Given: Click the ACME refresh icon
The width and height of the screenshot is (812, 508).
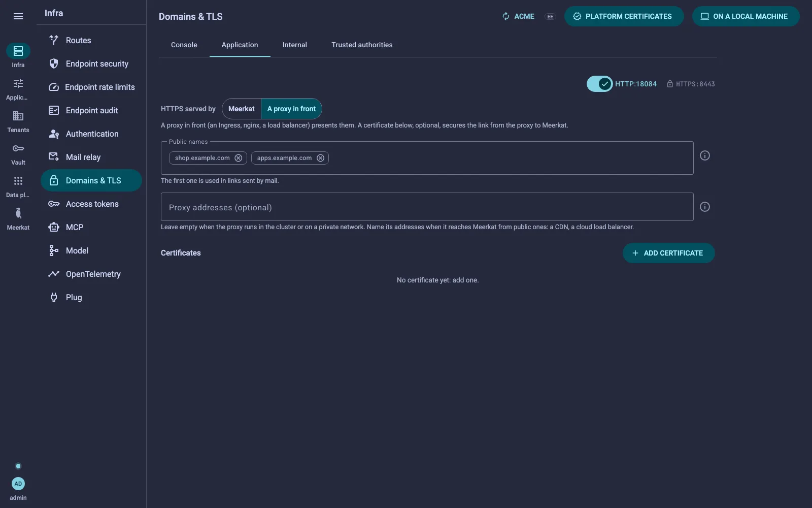Looking at the screenshot, I should [x=506, y=16].
